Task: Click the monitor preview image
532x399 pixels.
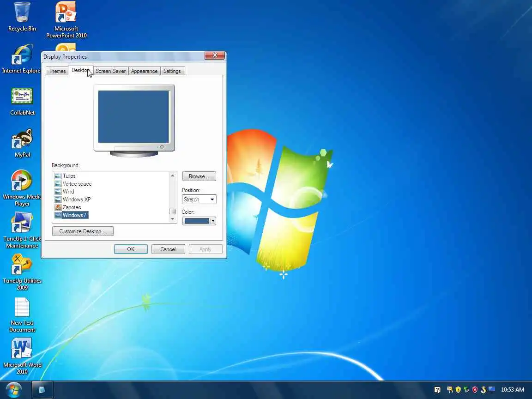Action: pos(134,121)
